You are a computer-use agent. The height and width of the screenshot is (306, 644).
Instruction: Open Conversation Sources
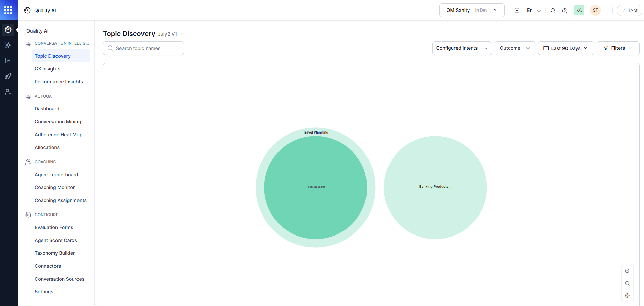pyautogui.click(x=59, y=279)
